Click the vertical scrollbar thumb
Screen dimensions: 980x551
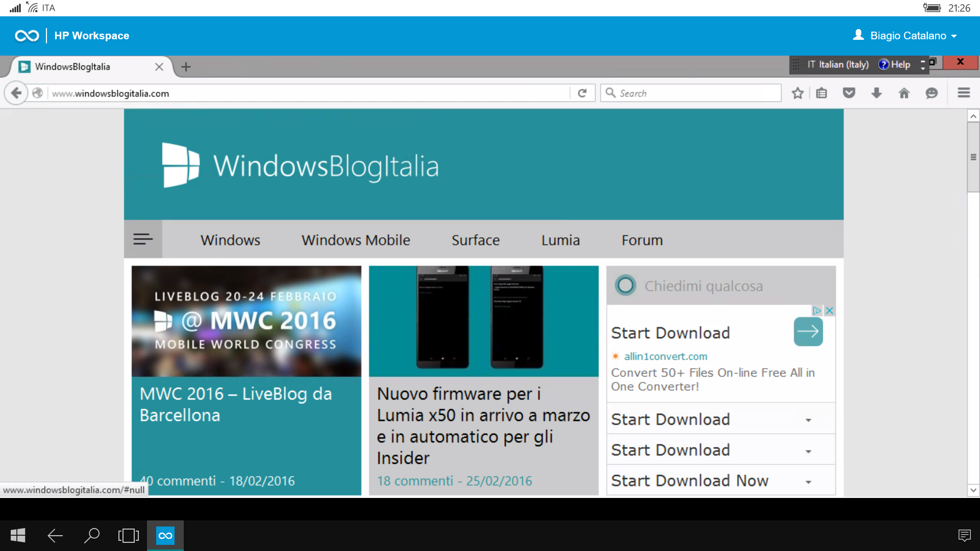973,157
